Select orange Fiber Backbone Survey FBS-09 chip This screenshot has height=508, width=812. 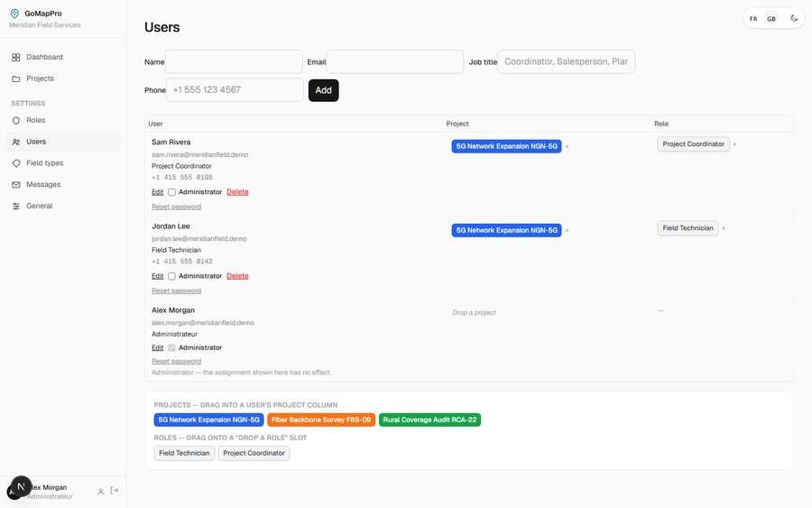pos(321,420)
